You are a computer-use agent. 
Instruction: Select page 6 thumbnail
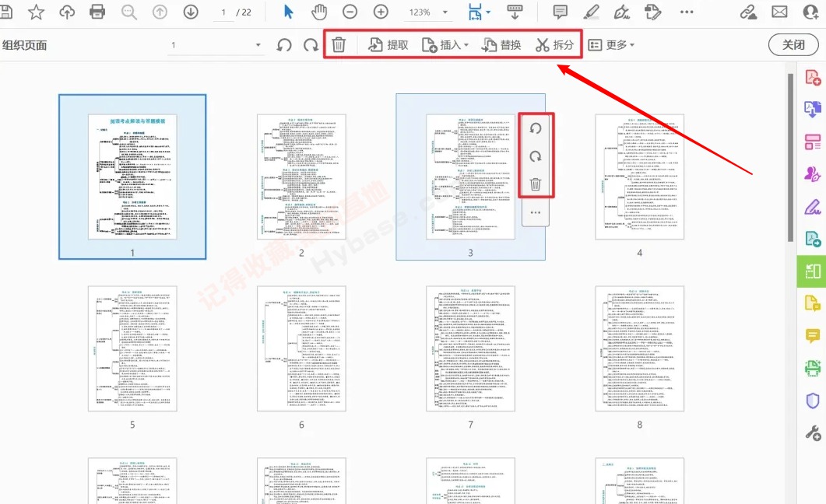(x=301, y=348)
